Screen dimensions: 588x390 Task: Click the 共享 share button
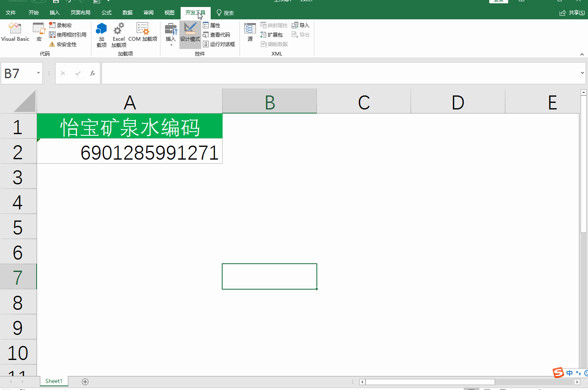(x=572, y=13)
